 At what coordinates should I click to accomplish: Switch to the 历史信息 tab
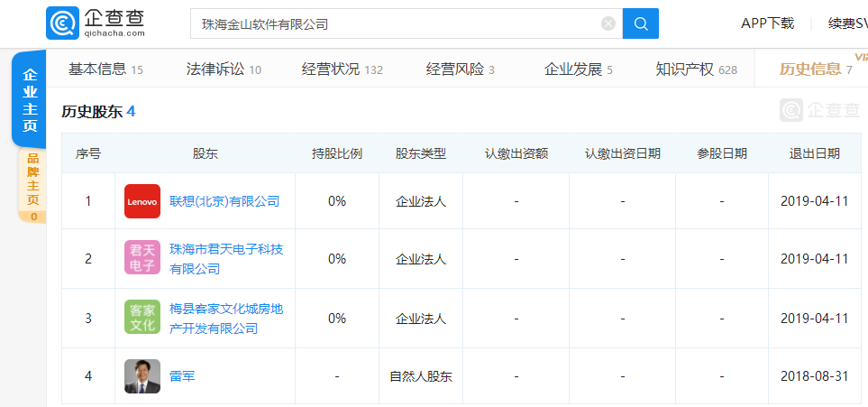[816, 69]
